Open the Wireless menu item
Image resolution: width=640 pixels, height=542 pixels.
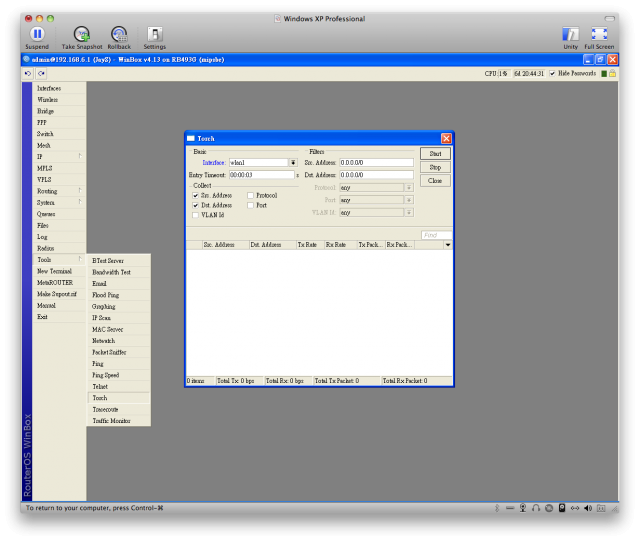coord(59,100)
